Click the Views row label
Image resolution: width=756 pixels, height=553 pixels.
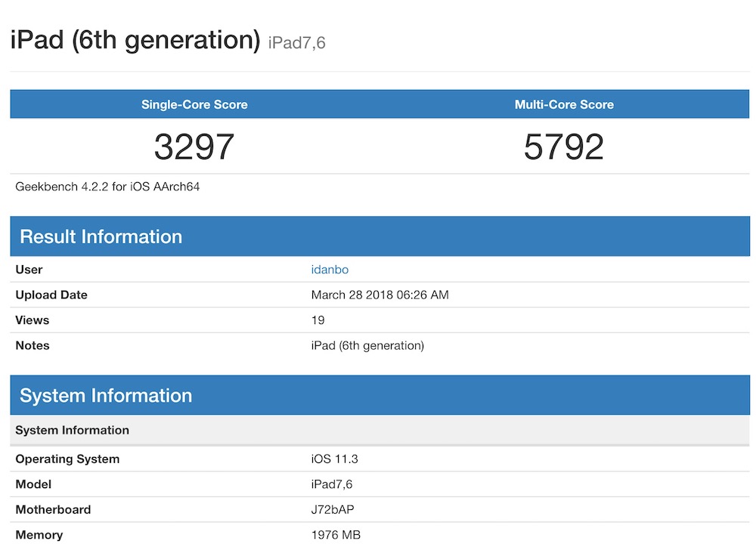(33, 320)
